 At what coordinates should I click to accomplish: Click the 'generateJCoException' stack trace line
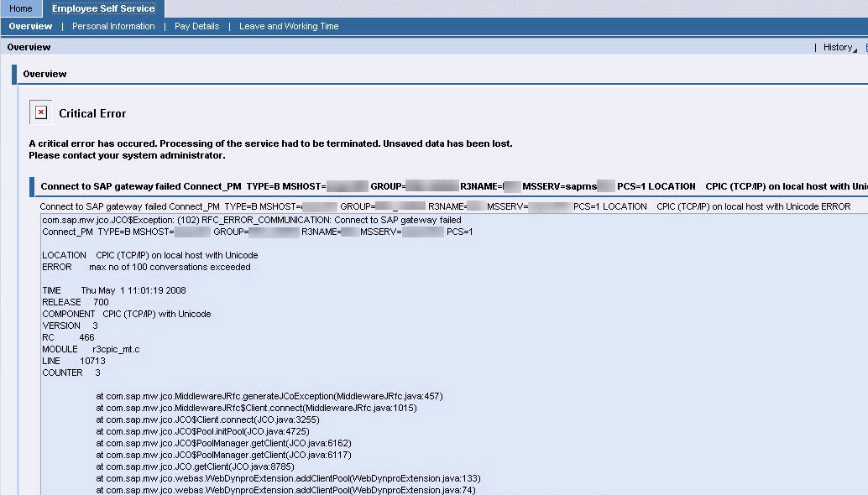pos(269,396)
